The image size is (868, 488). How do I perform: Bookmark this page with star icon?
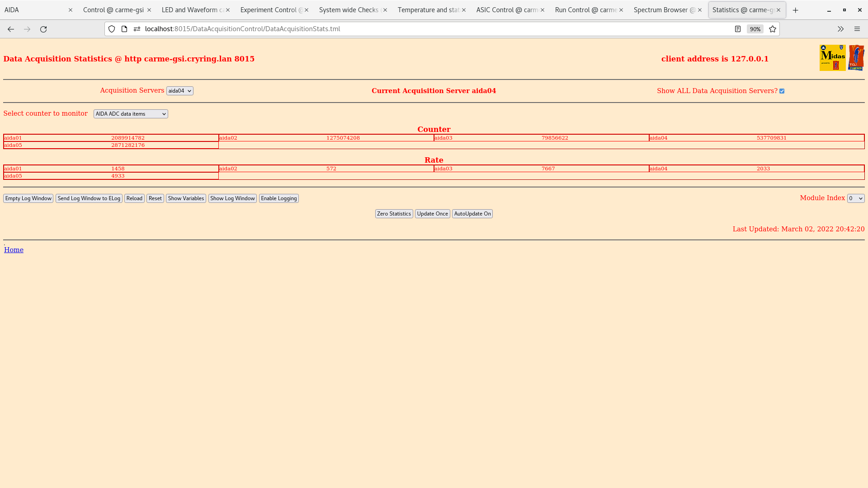(x=773, y=29)
